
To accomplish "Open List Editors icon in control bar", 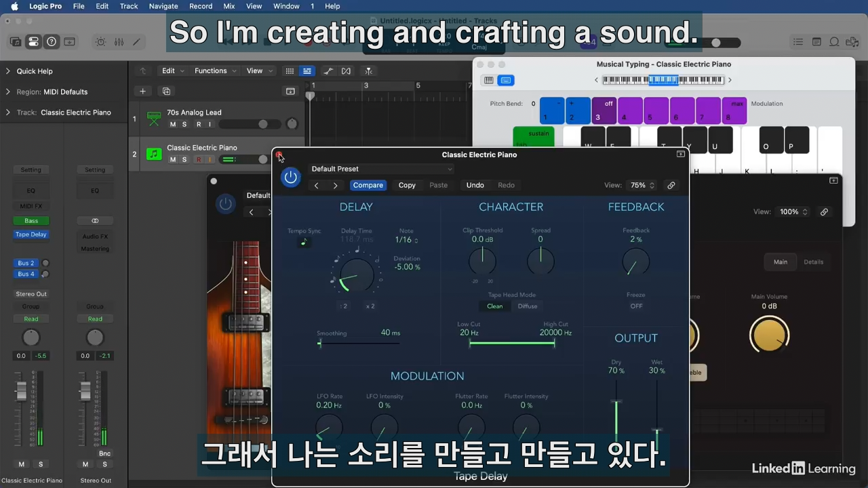I will pyautogui.click(x=798, y=42).
